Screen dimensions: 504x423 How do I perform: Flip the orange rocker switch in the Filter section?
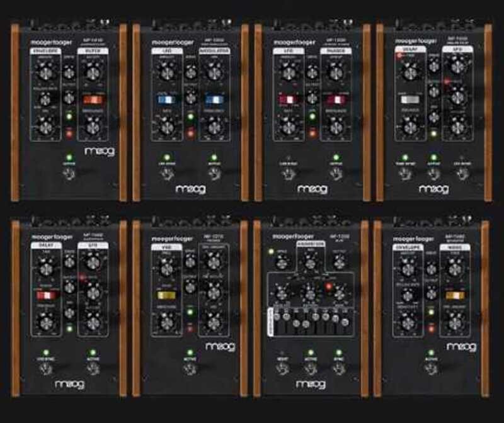93,99
